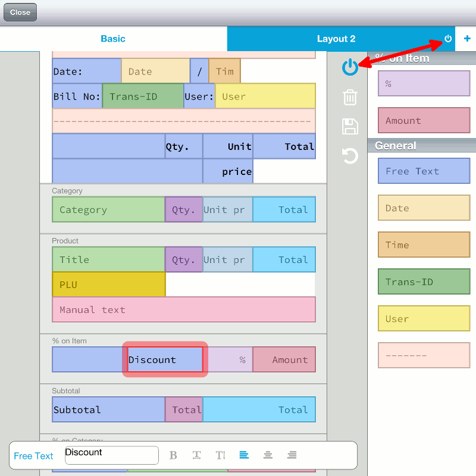Screen dimensions: 476x476
Task: Toggle bold text formatting
Action: (173, 455)
